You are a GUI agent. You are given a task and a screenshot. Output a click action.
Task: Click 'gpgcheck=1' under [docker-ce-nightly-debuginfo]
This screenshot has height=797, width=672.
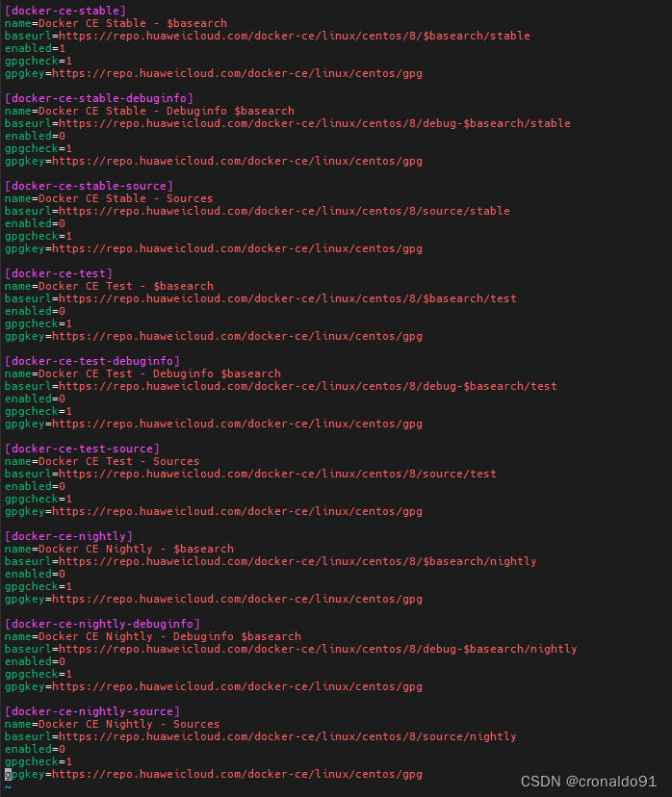(x=39, y=674)
